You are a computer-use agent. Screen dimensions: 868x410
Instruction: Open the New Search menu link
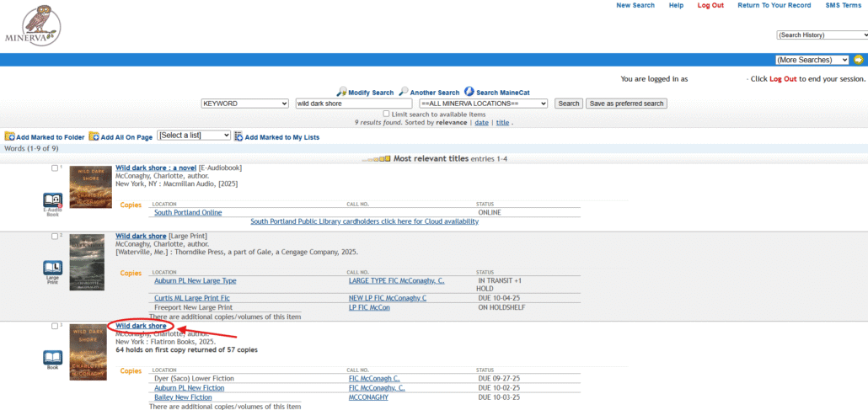point(635,6)
